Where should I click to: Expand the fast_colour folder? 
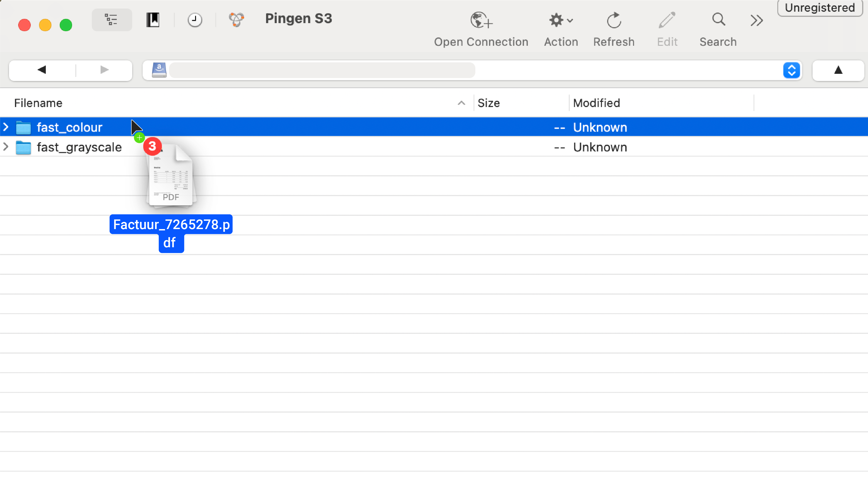(6, 127)
